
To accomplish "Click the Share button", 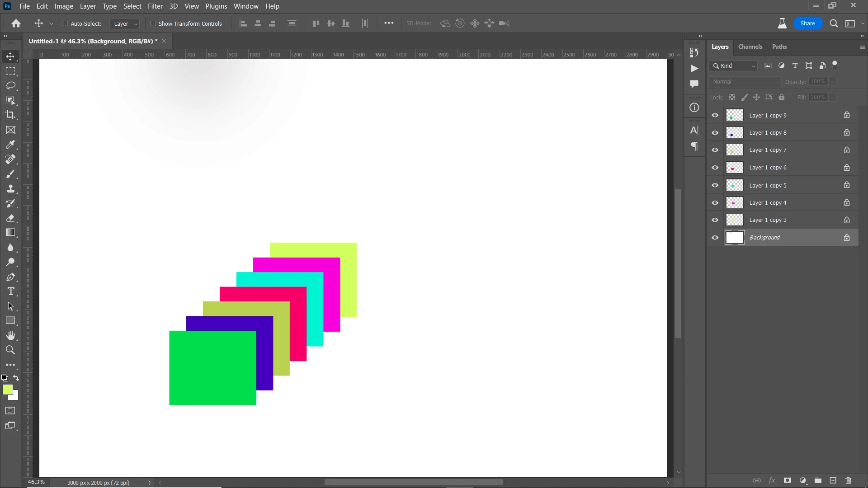I will 807,23.
